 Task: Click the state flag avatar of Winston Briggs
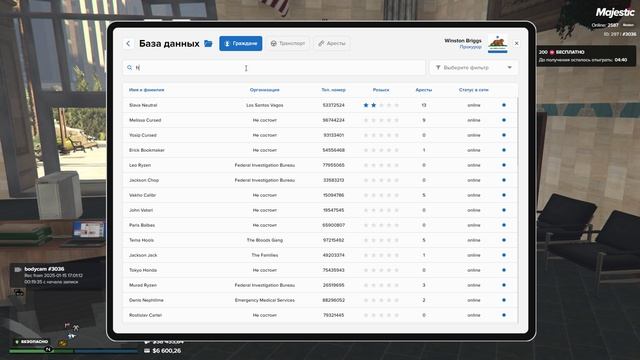[x=498, y=43]
